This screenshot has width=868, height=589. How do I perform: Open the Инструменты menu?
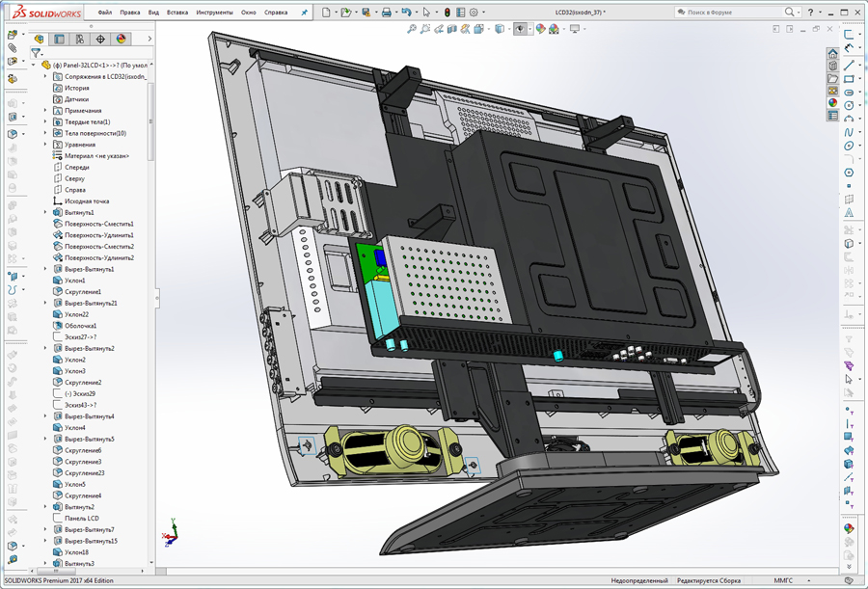214,13
